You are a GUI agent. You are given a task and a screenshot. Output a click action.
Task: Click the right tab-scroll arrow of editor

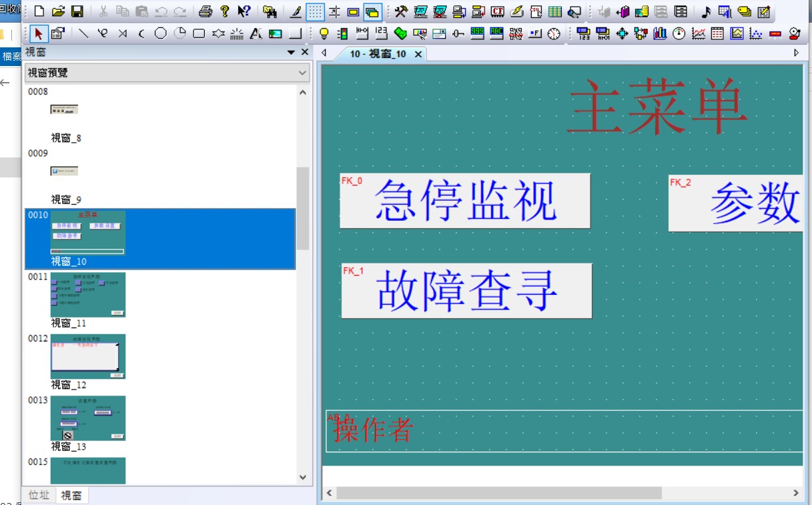pos(796,53)
